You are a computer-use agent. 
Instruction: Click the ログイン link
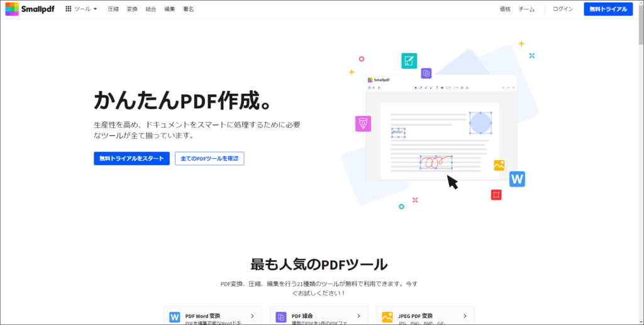coord(563,9)
